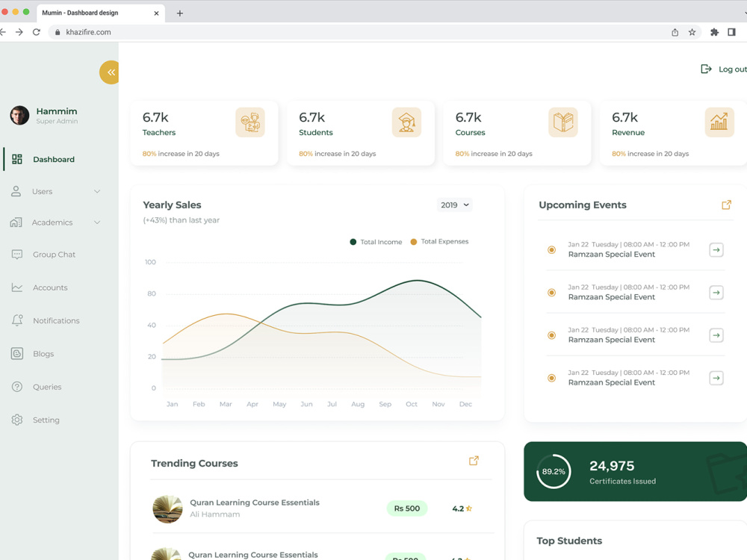
Task: Click the Rs 500 price badge with the 4.2 rating
Action: pos(407,508)
